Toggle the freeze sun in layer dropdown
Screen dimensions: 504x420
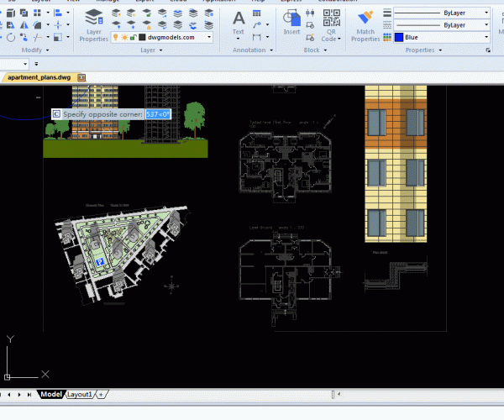point(124,37)
